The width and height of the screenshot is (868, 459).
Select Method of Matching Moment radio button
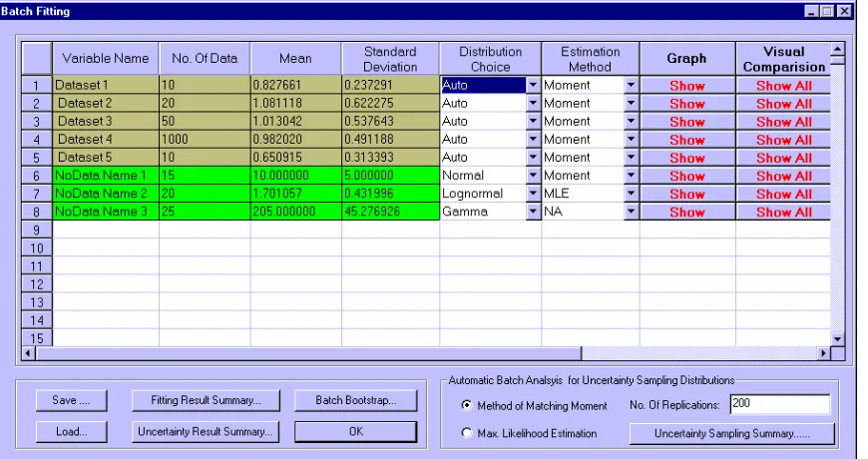(x=467, y=405)
